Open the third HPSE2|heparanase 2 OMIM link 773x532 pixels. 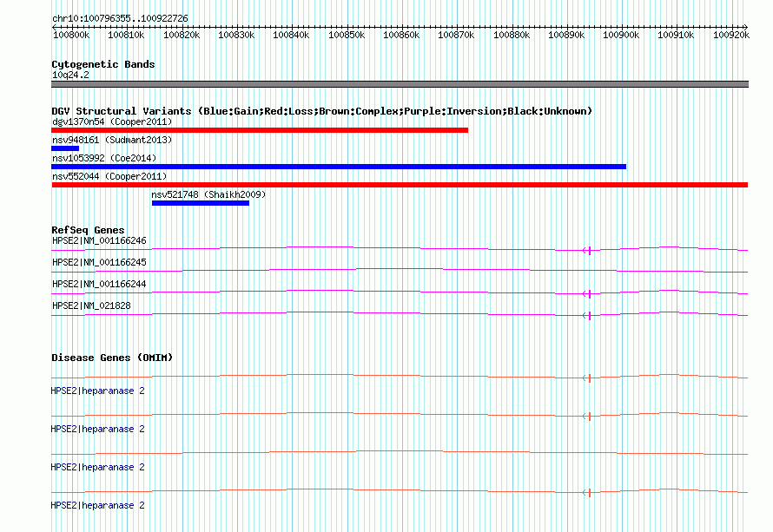click(97, 468)
